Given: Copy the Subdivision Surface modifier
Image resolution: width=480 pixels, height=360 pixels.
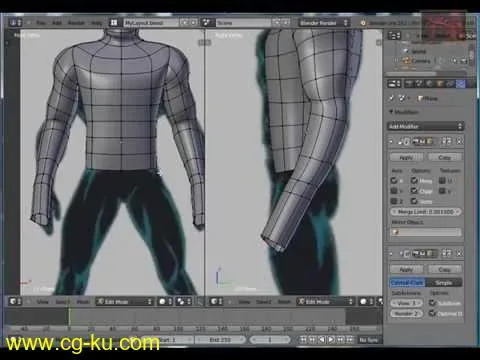Looking at the screenshot, I should [x=445, y=269].
